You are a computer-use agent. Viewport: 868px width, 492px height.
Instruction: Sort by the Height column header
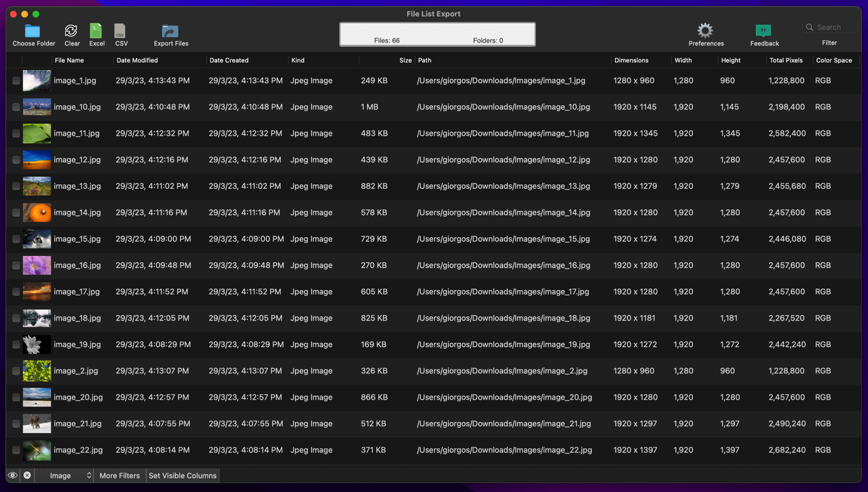tap(731, 60)
